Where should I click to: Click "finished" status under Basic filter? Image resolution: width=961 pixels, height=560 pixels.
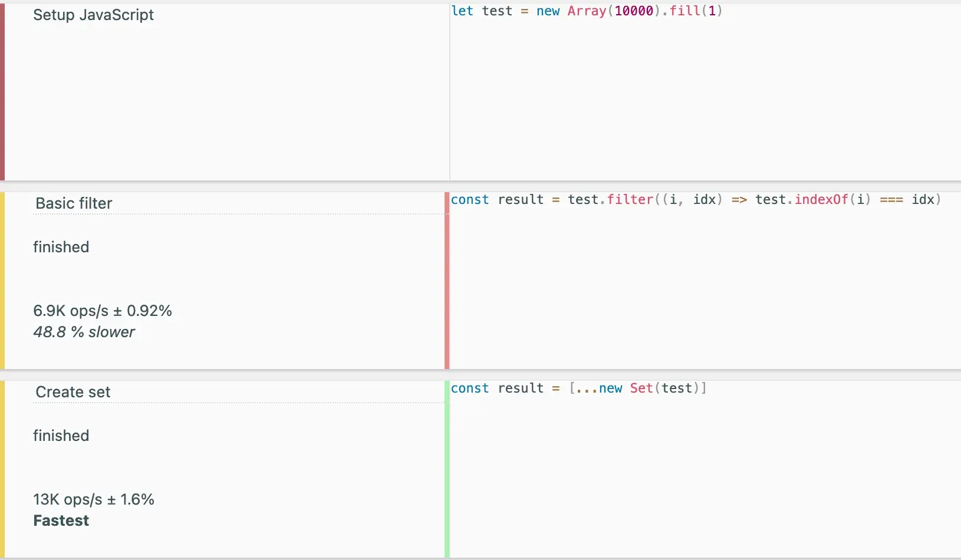(x=61, y=247)
